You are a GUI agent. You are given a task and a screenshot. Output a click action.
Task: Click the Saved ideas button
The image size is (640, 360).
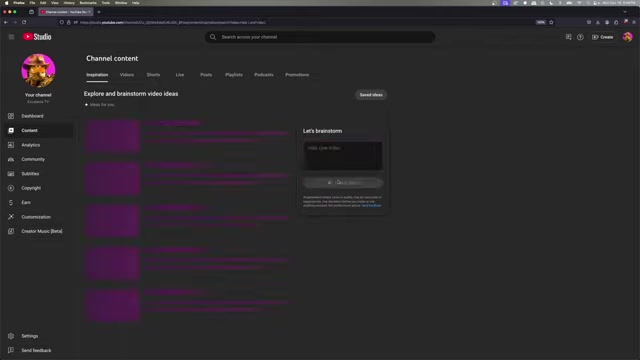(x=371, y=95)
